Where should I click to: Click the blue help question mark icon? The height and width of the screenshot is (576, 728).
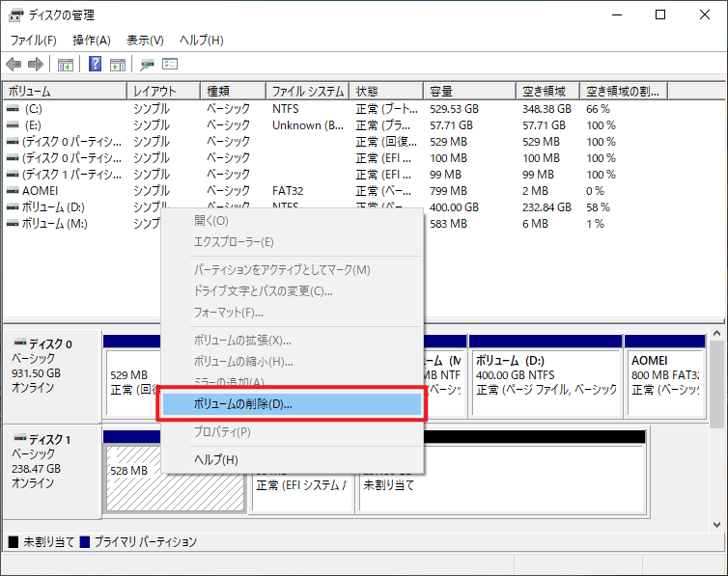96,65
